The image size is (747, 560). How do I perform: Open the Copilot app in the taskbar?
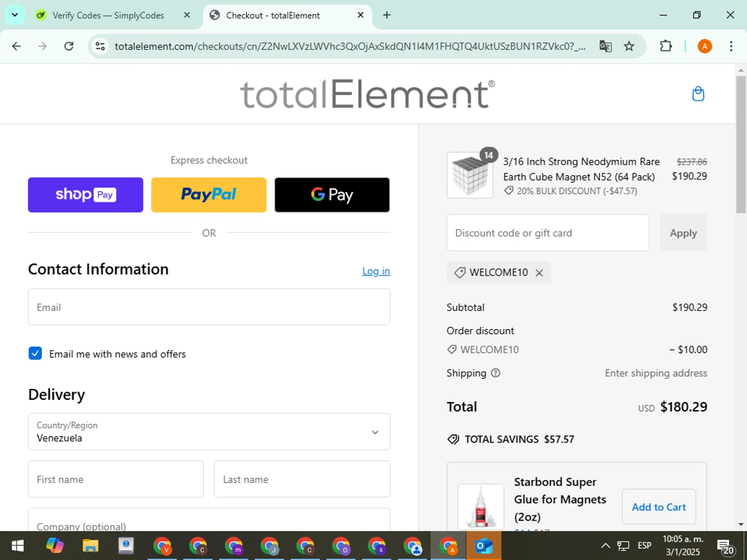(x=55, y=546)
